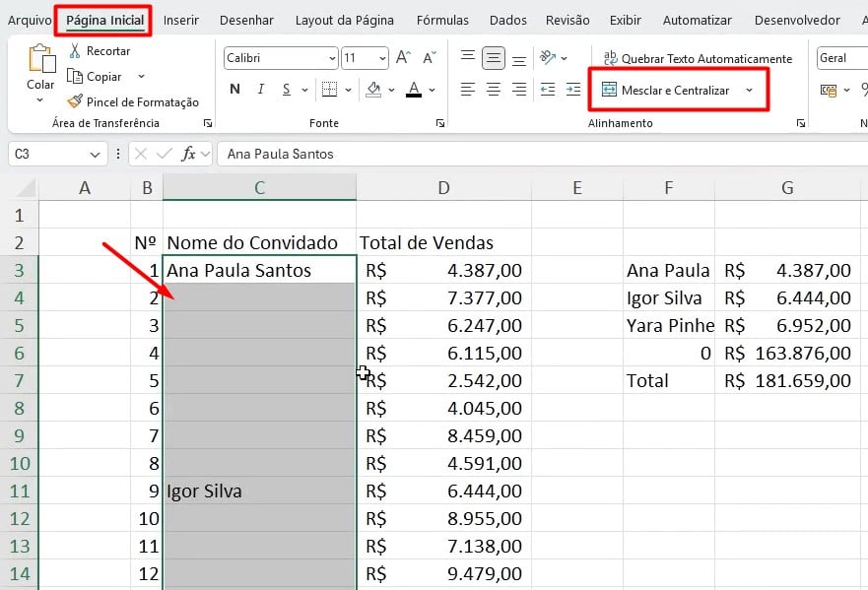Toggle underline S button
The height and width of the screenshot is (590, 868).
point(286,89)
